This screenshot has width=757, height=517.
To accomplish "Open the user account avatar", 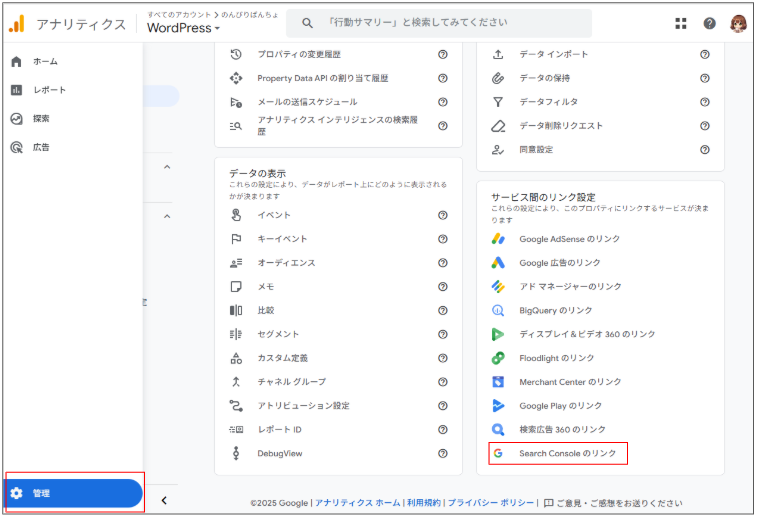I will 738,23.
